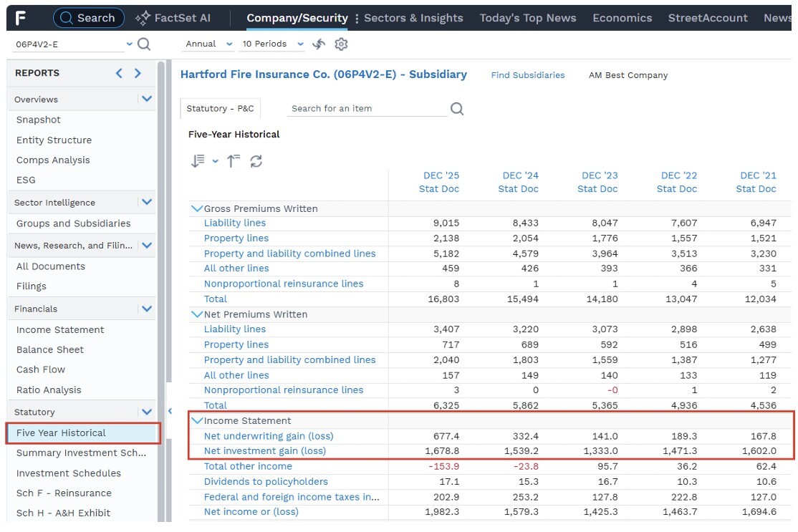Open FactSet AI sparkle icon

(143, 19)
